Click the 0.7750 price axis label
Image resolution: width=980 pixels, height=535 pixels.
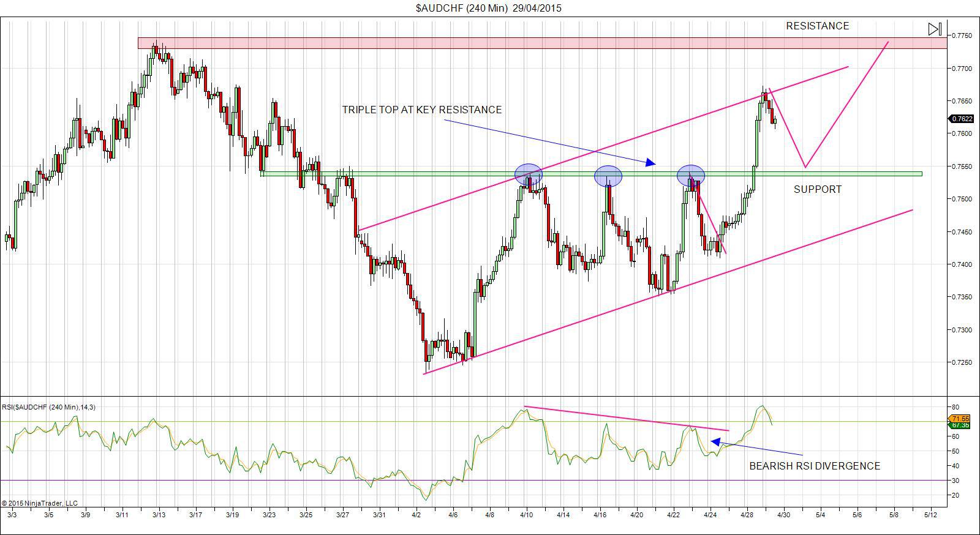(x=962, y=36)
